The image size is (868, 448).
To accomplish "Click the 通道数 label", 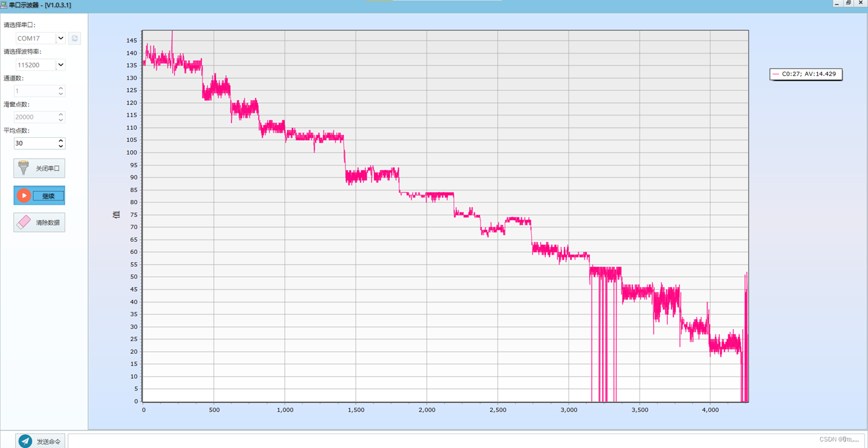I will (14, 78).
